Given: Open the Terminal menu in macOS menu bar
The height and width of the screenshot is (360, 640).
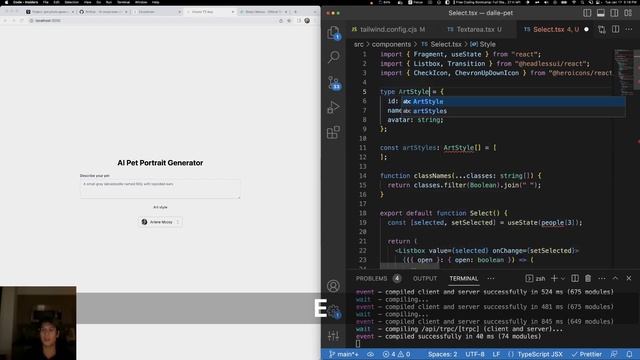Looking at the screenshot, I should click(x=123, y=2).
